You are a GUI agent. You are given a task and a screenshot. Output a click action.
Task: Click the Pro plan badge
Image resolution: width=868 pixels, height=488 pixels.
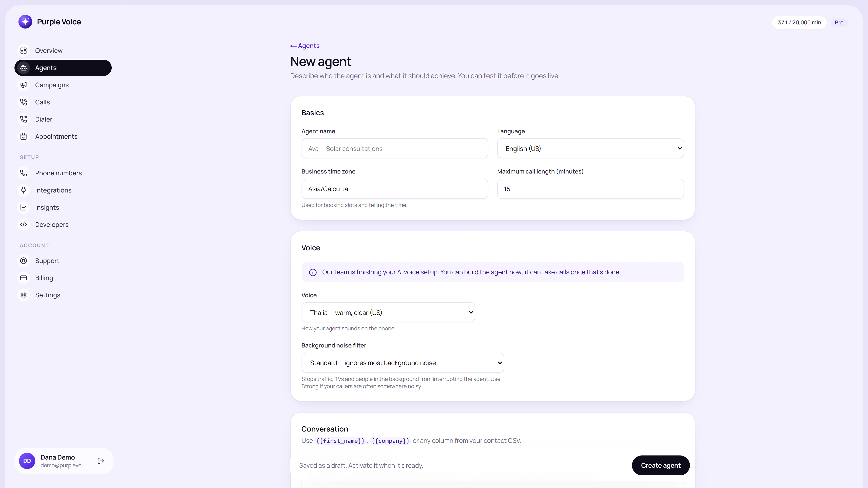click(839, 23)
